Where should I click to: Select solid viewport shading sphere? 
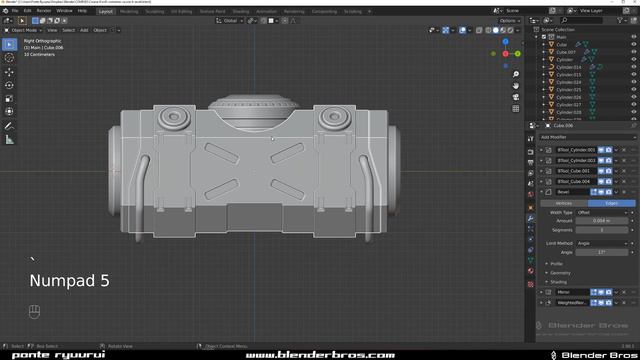coord(496,30)
